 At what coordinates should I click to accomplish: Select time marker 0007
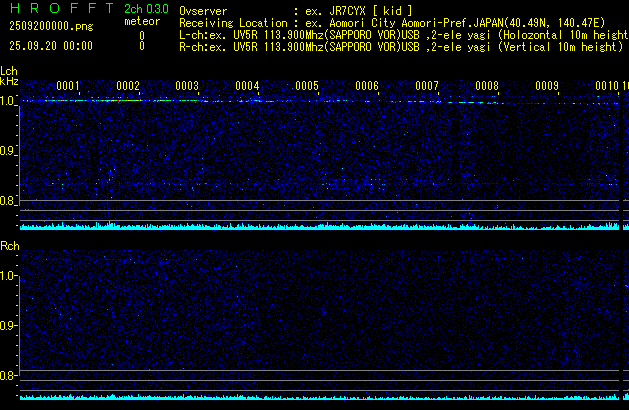click(427, 86)
